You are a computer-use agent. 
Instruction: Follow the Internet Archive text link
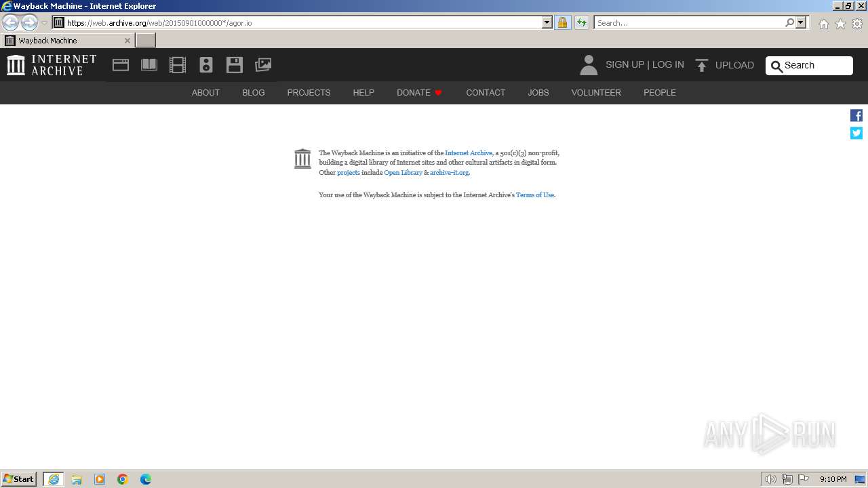click(x=469, y=153)
